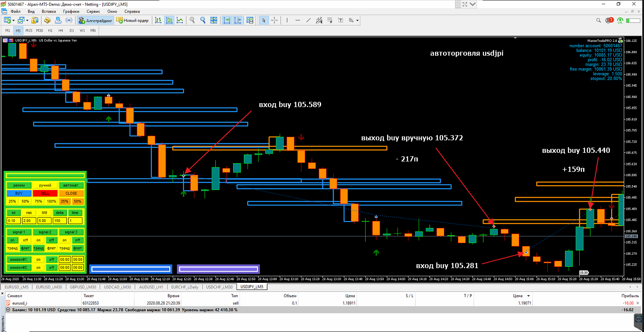This screenshot has height=332, width=644.
Task: Open the search magnifier icon
Action: (599, 20)
